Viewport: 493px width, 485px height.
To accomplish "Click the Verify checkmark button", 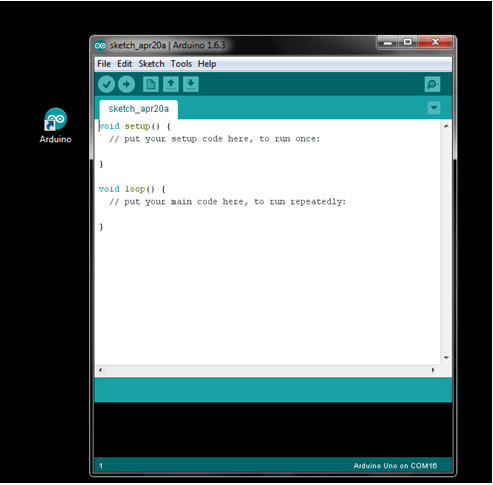I will tap(107, 84).
